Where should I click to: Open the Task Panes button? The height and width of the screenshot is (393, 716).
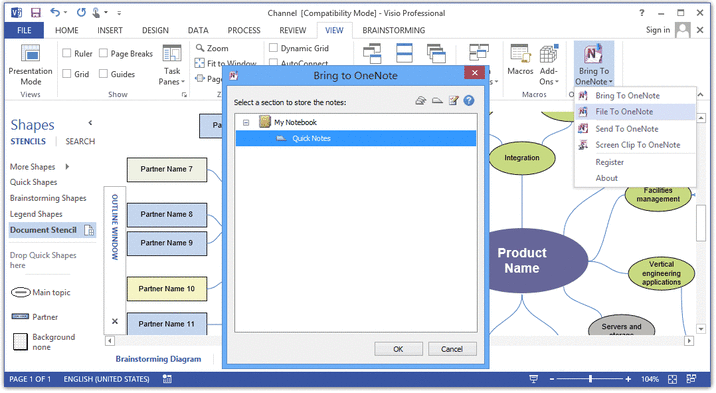pyautogui.click(x=172, y=65)
